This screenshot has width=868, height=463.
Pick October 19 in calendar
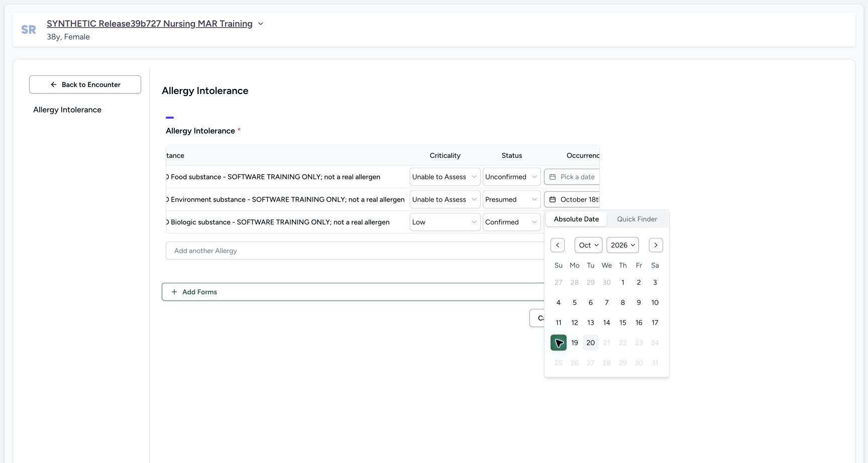pyautogui.click(x=575, y=343)
